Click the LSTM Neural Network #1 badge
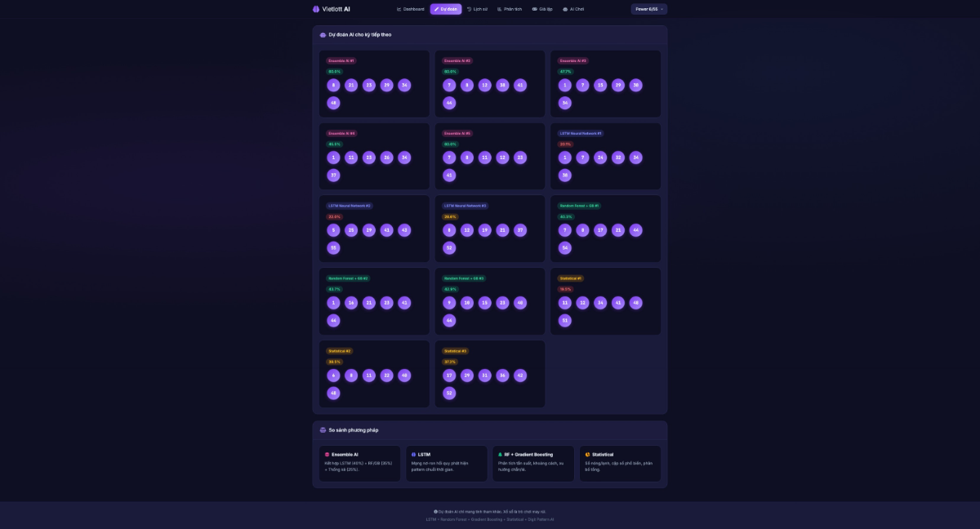This screenshot has width=980, height=529. click(x=581, y=133)
